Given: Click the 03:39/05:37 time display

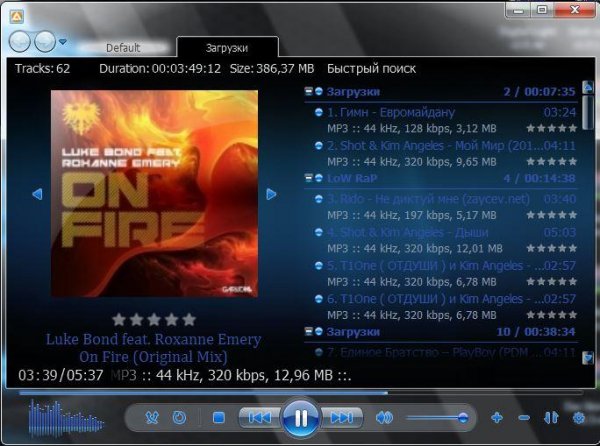Looking at the screenshot, I should [60, 375].
